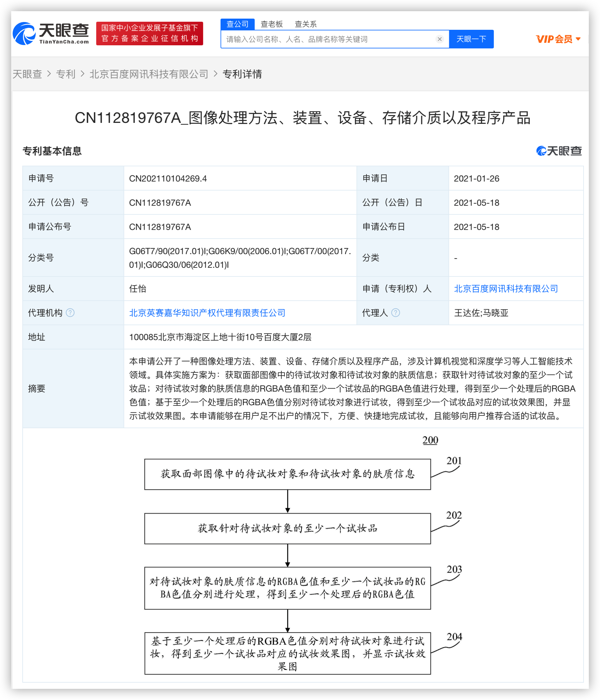This screenshot has width=600, height=700.
Task: Click help icon beside 代理机构
Action: pos(70,313)
